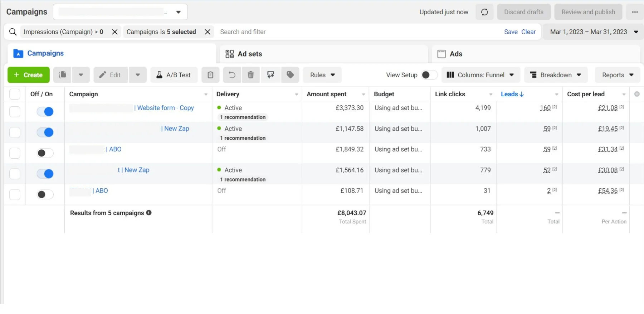The image size is (644, 314).
Task: Click the plus icon to add column
Action: [637, 94]
